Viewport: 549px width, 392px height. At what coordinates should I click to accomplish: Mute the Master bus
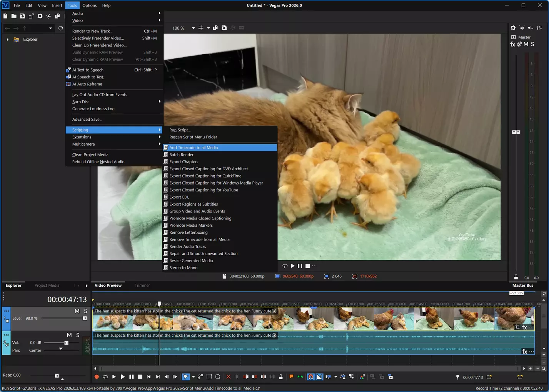click(526, 44)
